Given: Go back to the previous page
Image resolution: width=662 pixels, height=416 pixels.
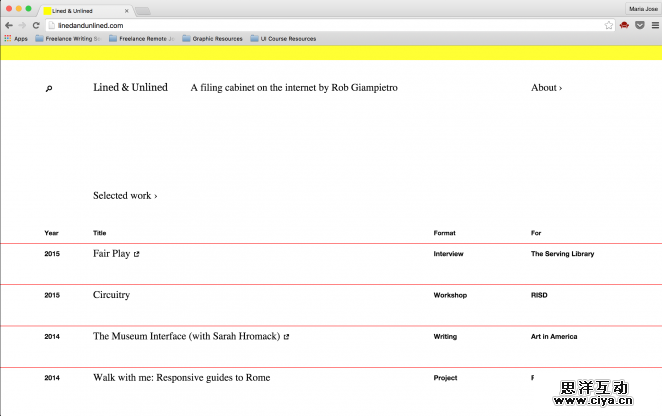Looking at the screenshot, I should [9, 25].
